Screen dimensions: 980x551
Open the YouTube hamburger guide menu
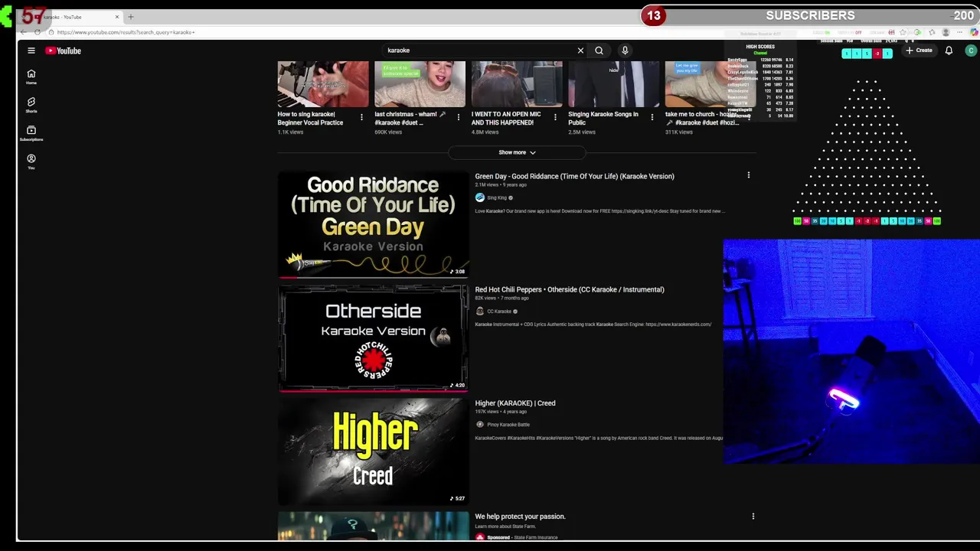pos(31,51)
